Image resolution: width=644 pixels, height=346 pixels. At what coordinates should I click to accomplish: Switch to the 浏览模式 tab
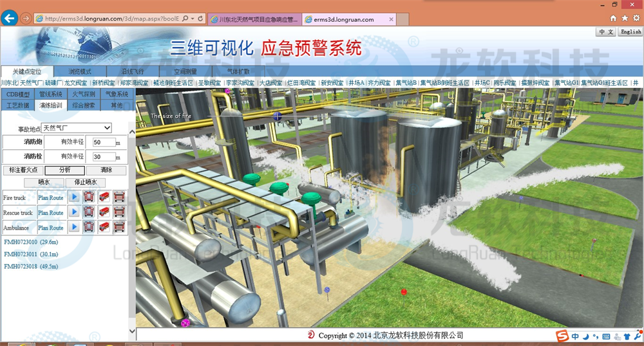(x=80, y=71)
